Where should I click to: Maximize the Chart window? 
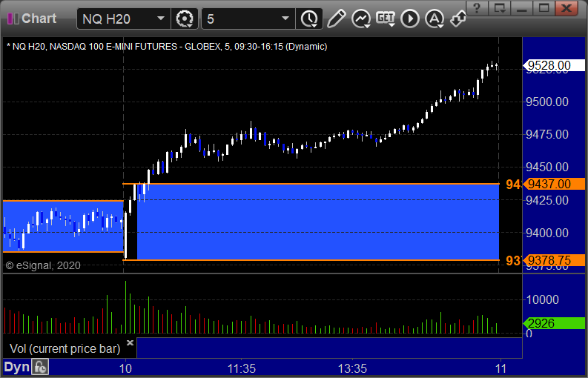(544, 8)
